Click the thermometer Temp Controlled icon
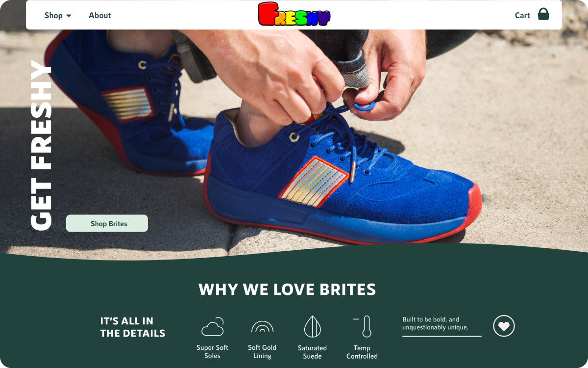Image resolution: width=588 pixels, height=368 pixels. [363, 326]
